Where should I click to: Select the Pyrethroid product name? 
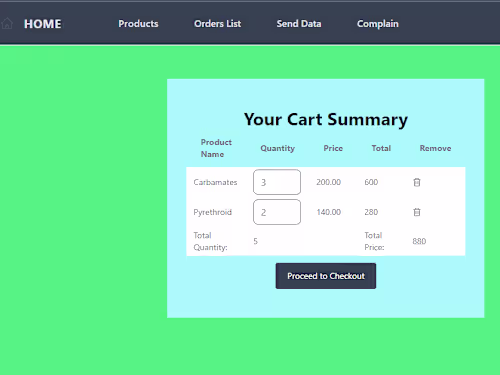(x=212, y=212)
